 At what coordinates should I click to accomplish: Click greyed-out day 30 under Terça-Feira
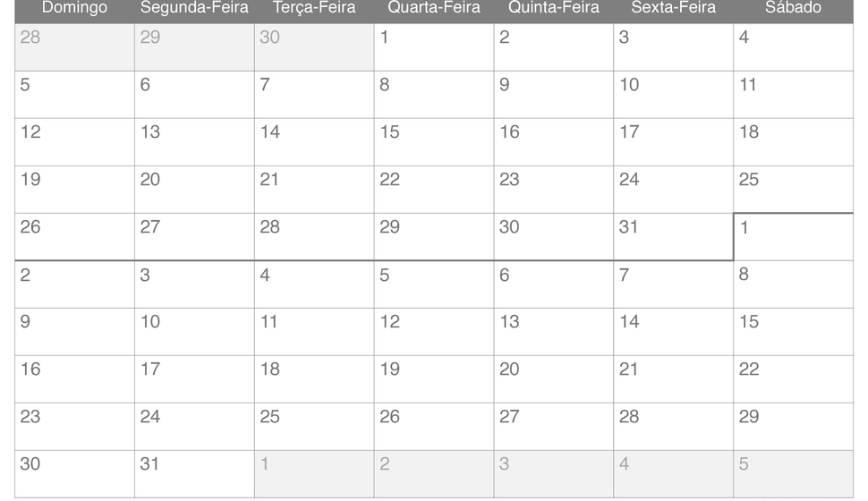point(314,47)
